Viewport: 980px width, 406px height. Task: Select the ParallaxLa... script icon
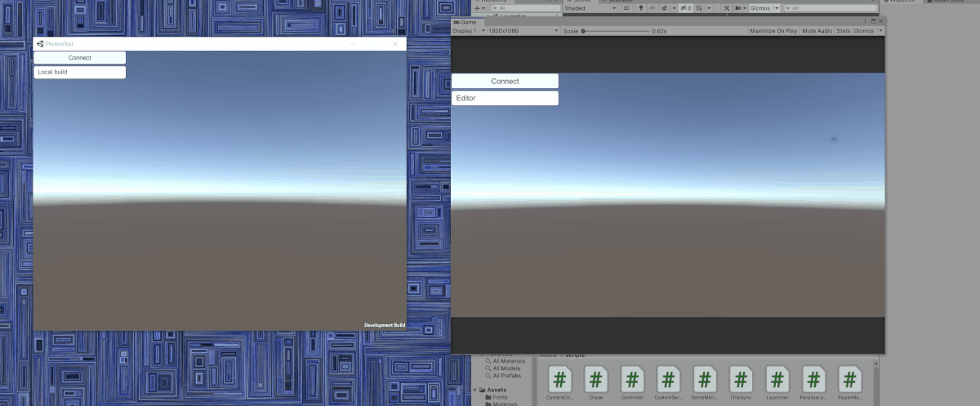(x=813, y=380)
